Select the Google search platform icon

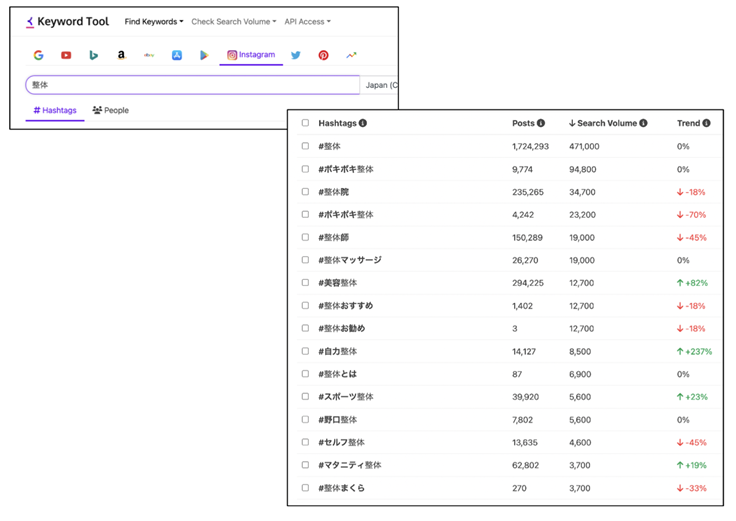[x=38, y=55]
